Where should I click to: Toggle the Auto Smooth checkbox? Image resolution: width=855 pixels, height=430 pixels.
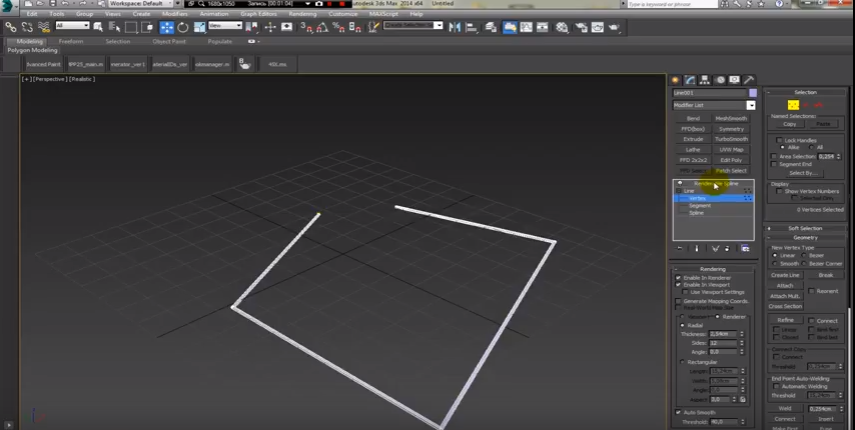(678, 413)
